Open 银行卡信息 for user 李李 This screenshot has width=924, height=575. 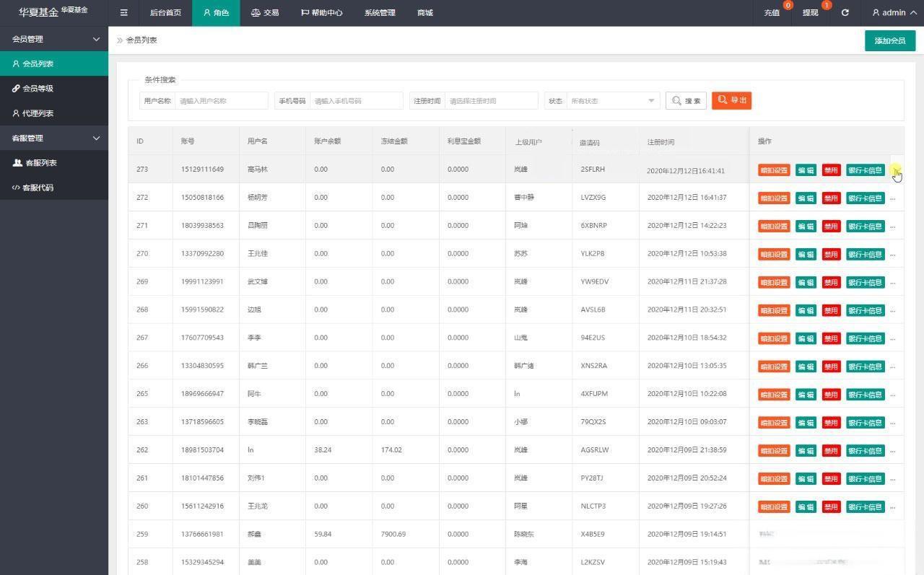tap(865, 338)
